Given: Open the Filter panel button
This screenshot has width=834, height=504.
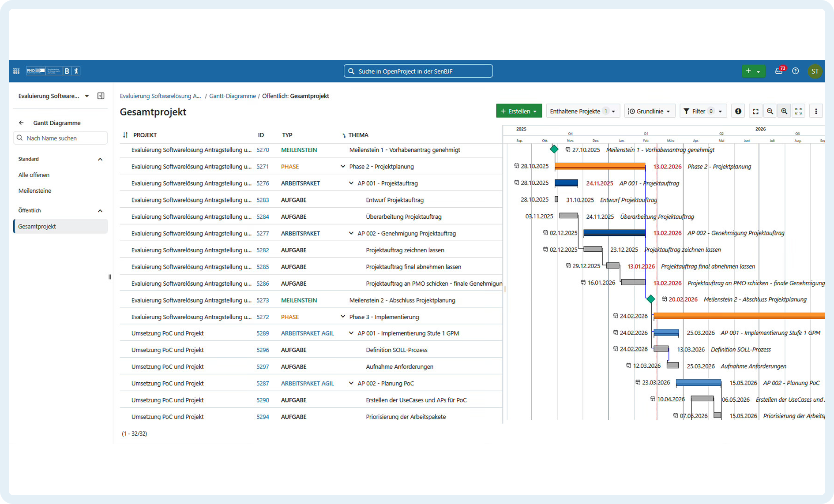Looking at the screenshot, I should point(703,112).
